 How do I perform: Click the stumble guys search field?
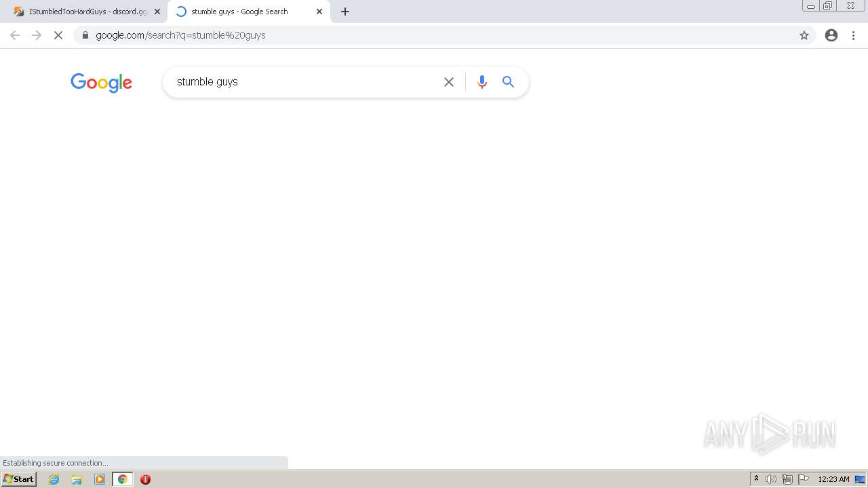(305, 82)
